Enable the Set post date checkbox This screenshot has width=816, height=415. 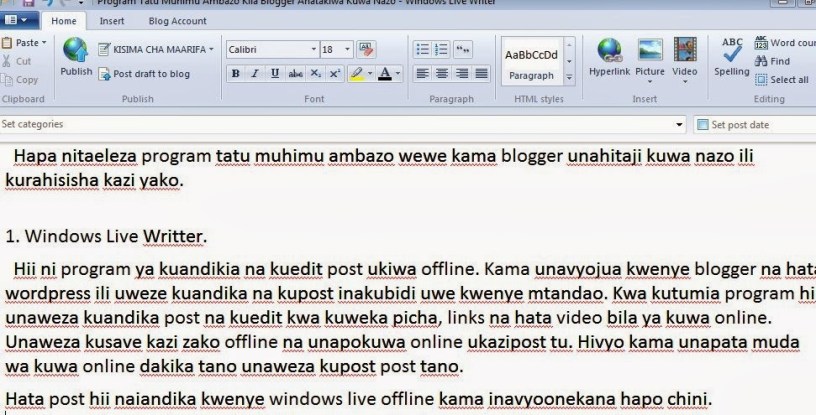703,125
